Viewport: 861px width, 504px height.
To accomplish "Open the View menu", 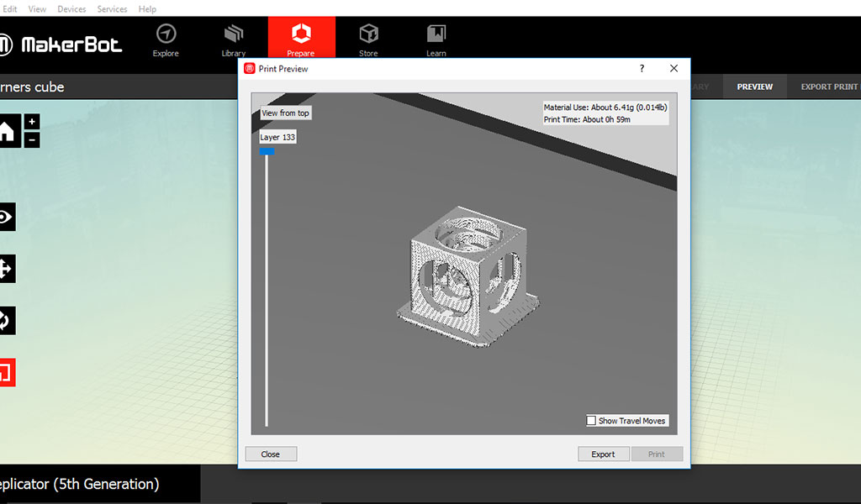I will tap(37, 8).
